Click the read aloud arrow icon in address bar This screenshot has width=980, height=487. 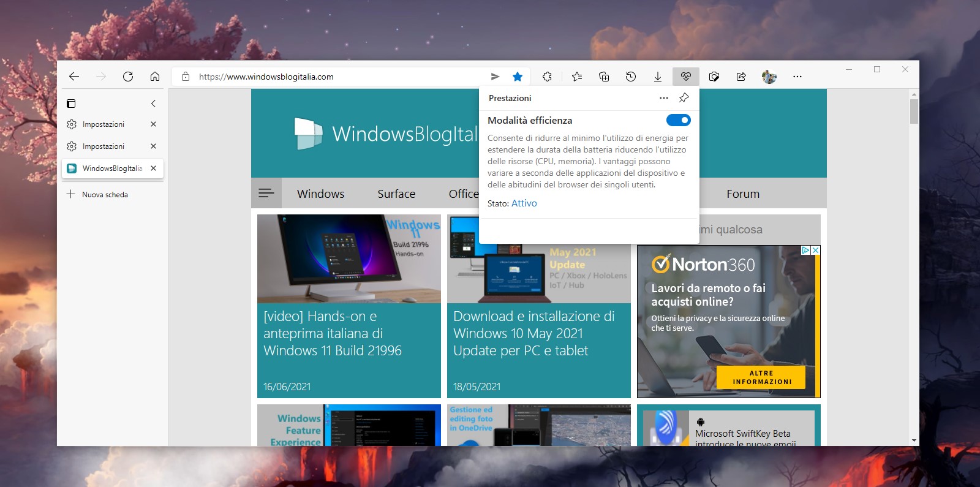click(x=495, y=77)
